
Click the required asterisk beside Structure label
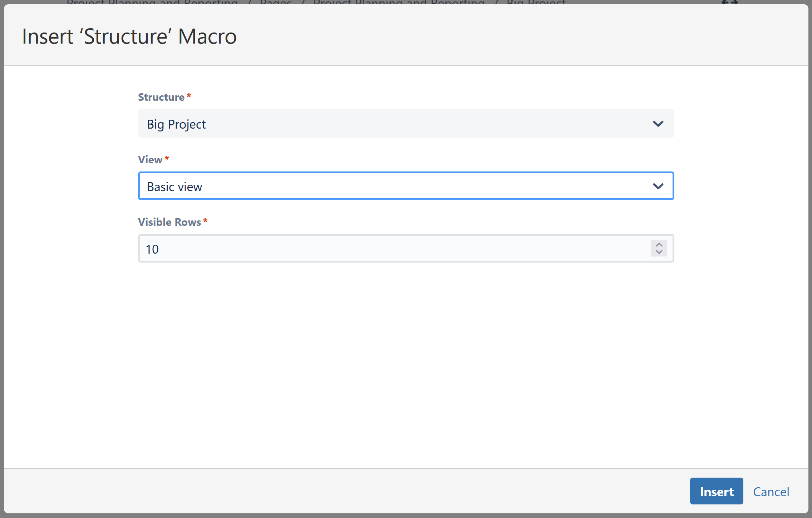tap(189, 95)
